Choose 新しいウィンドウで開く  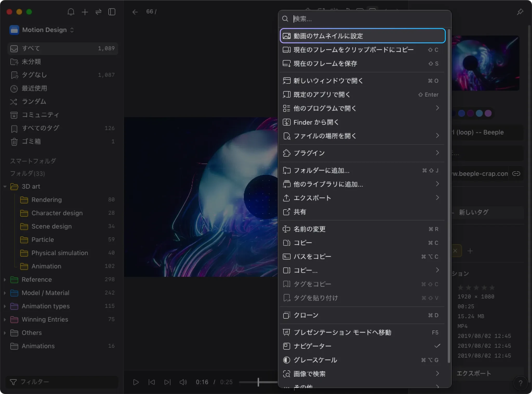pos(363,81)
